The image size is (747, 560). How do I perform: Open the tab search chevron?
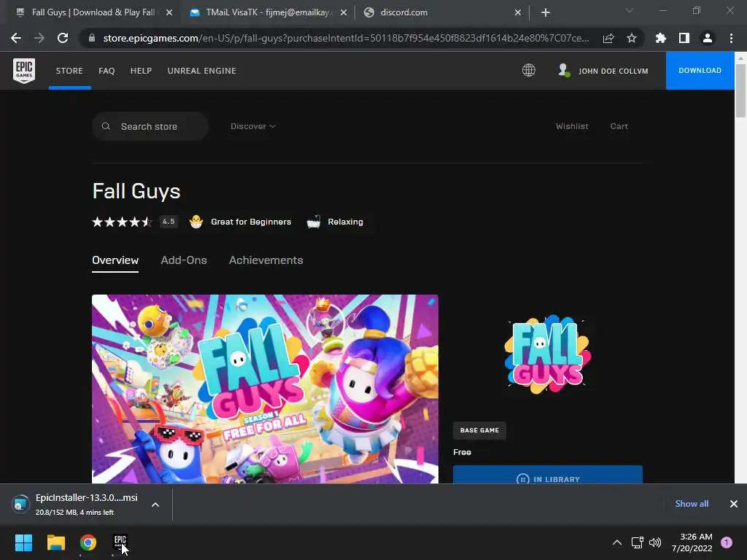click(630, 10)
